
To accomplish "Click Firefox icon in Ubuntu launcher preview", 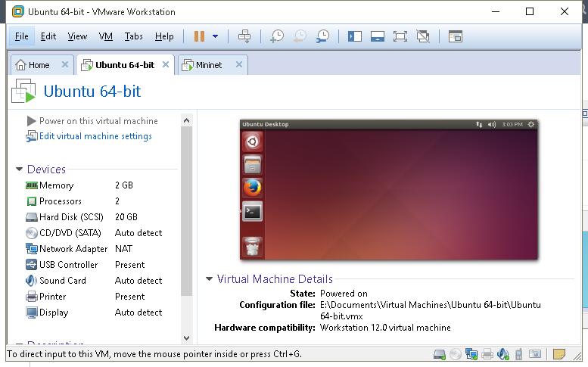I will (x=252, y=188).
